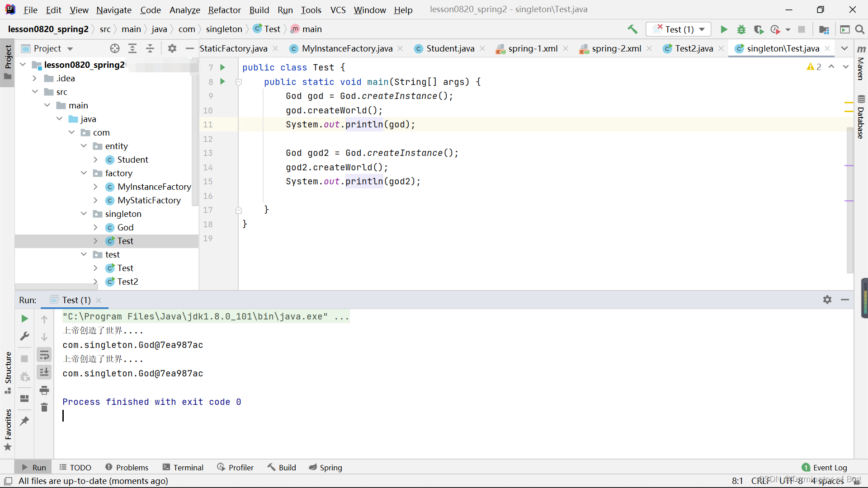The width and height of the screenshot is (868, 488).
Task: Click the trash icon to clear console
Action: pos(44,408)
